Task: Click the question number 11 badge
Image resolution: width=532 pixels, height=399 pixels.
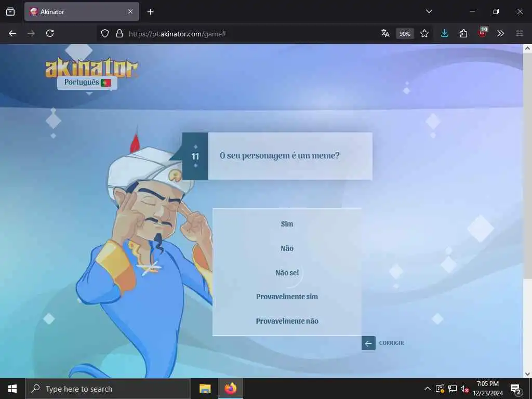Action: [x=195, y=156]
